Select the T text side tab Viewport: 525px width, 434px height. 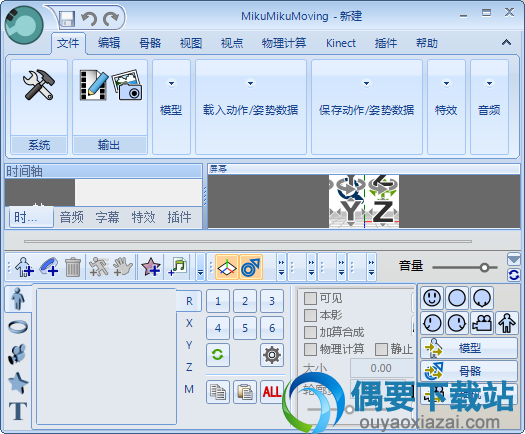click(18, 411)
